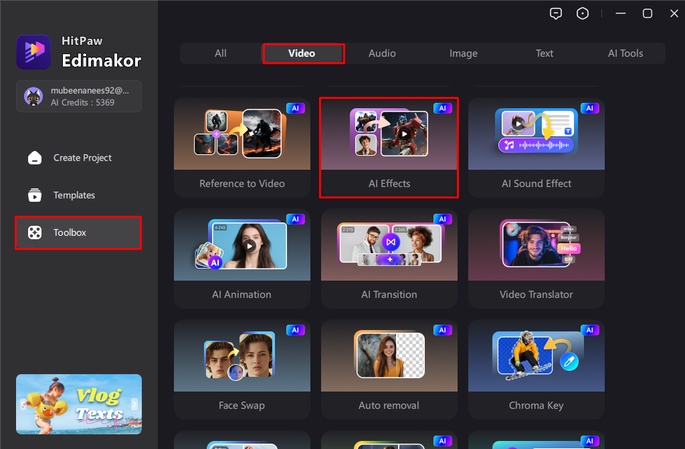
Task: Click the Templates icon in sidebar
Action: (x=35, y=195)
